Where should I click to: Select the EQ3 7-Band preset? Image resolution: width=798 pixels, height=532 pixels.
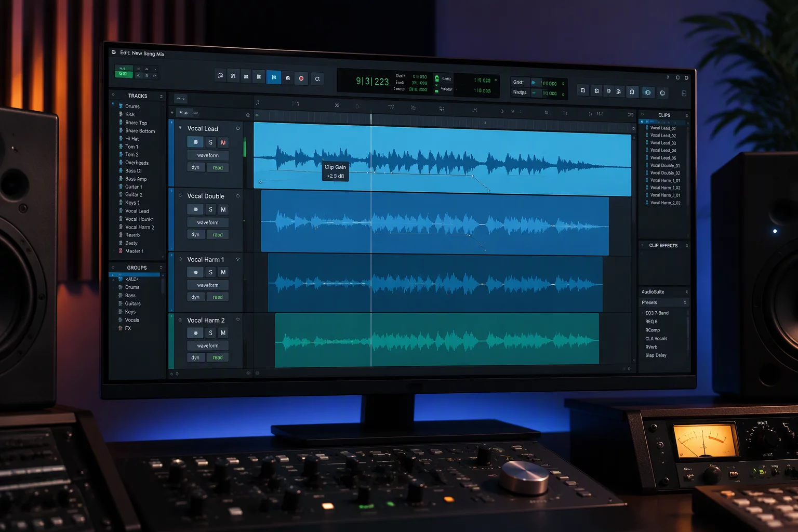[657, 313]
